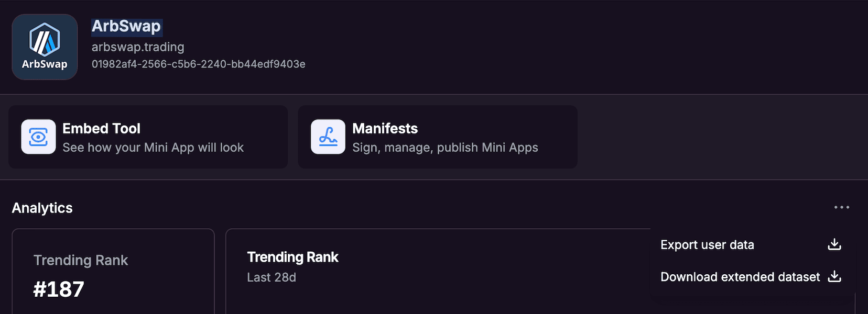Open the Embed Tool title link
The height and width of the screenshot is (314, 868).
coord(101,128)
